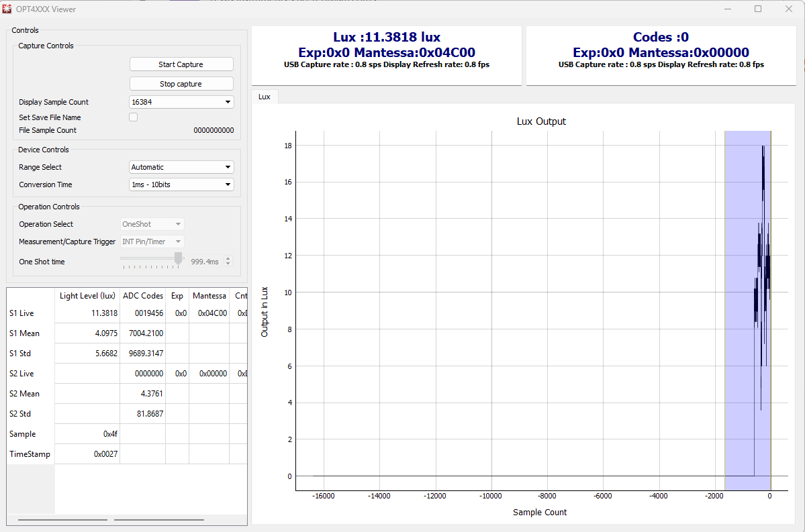Maximize the OPT4XXX Viewer window

coord(758,9)
